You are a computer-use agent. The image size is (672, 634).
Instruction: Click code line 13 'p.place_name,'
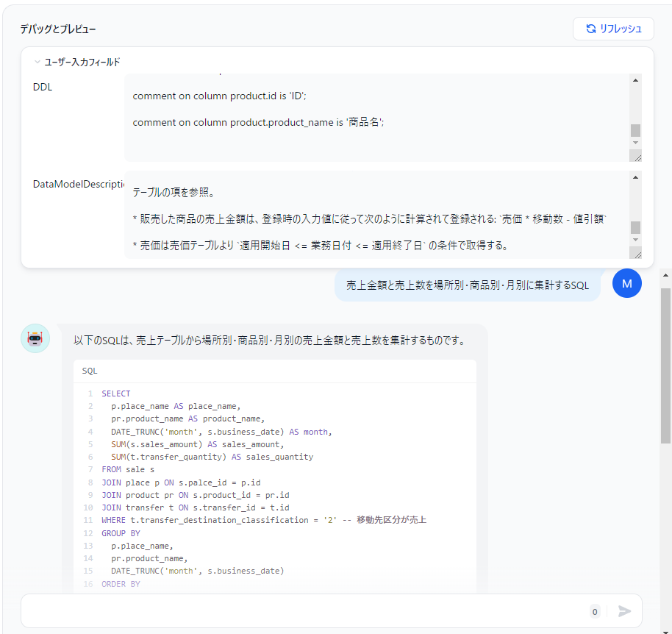point(142,546)
